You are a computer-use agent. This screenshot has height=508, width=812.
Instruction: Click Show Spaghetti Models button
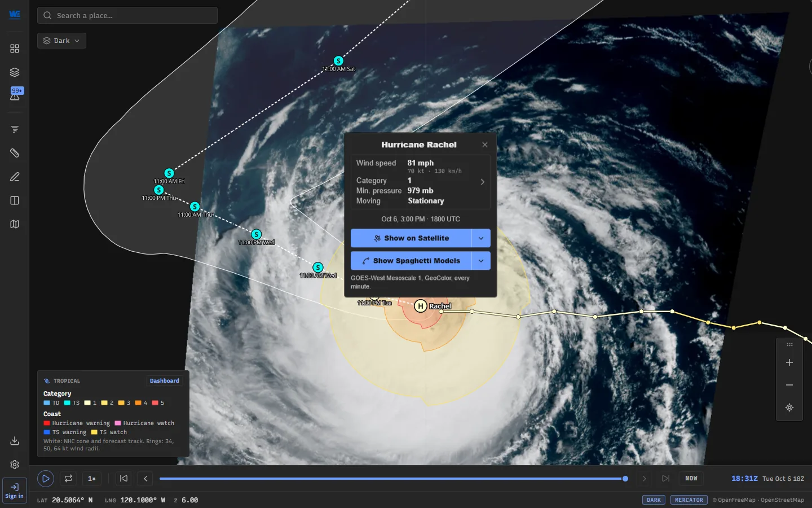(x=411, y=261)
